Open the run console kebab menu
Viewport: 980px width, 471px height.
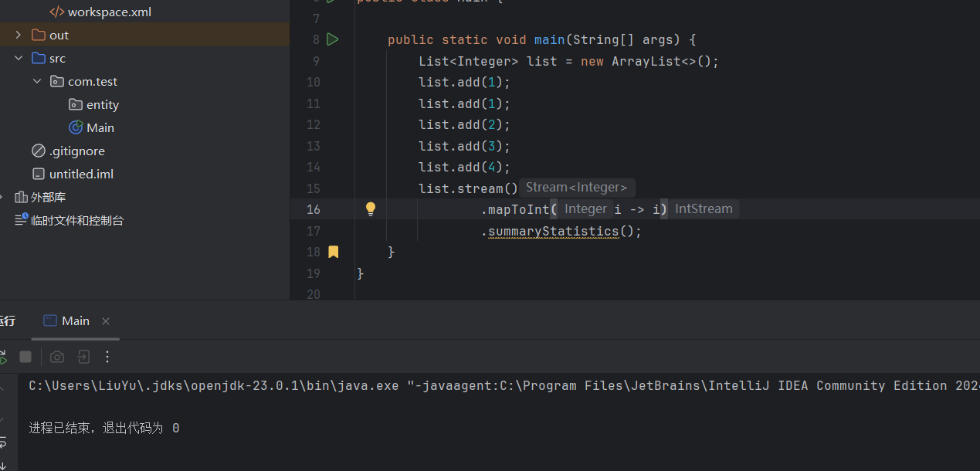107,357
